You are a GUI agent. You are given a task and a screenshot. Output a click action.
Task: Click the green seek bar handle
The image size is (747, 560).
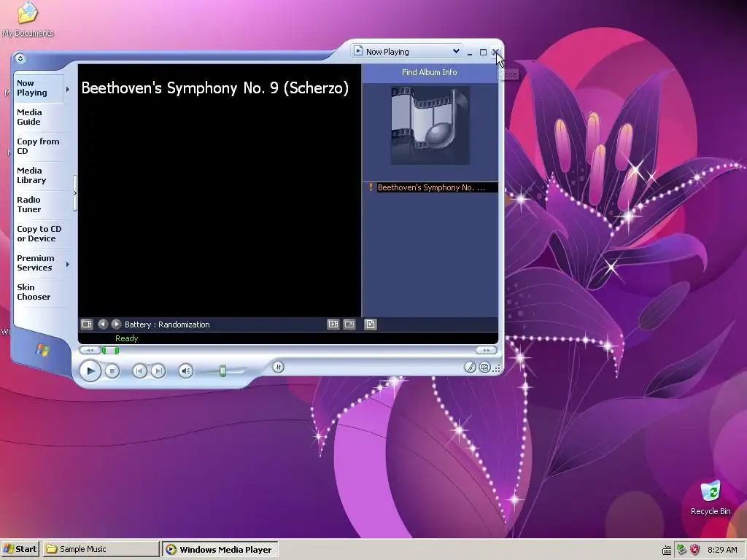[110, 351]
